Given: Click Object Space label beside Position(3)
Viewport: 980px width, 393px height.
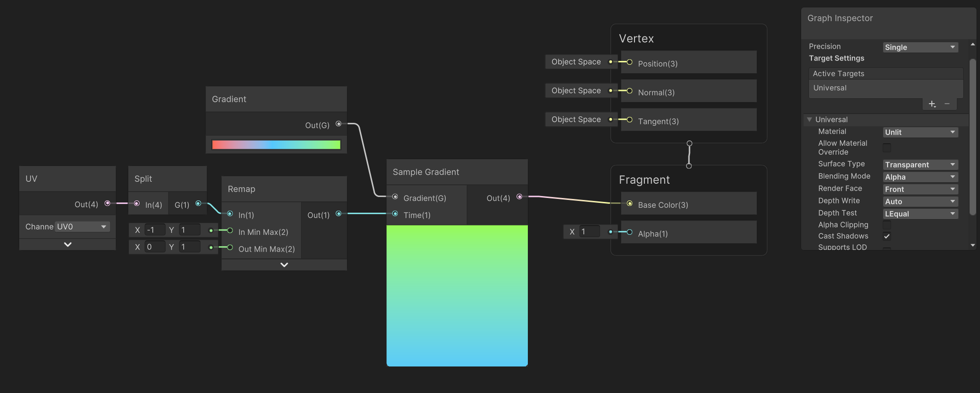Looking at the screenshot, I should coord(576,62).
